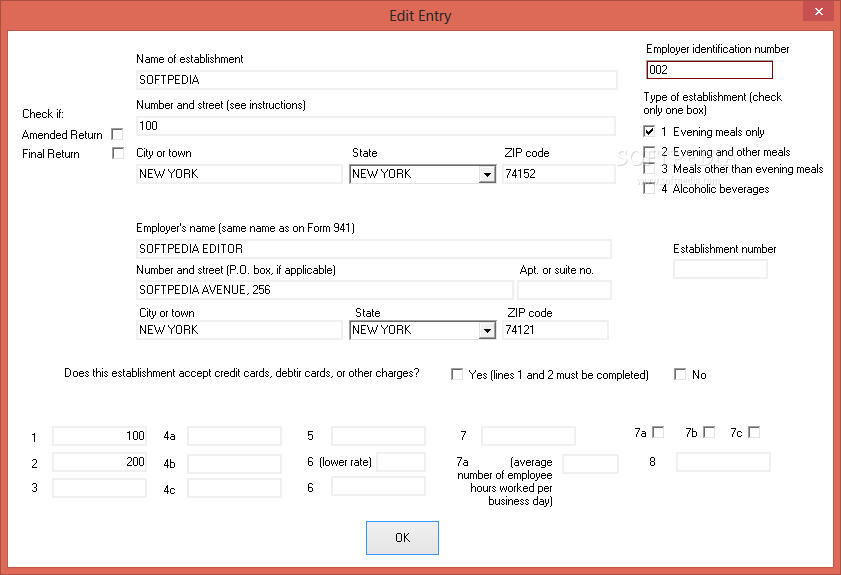Edit establishment Number and street field
The height and width of the screenshot is (575, 841).
click(375, 126)
